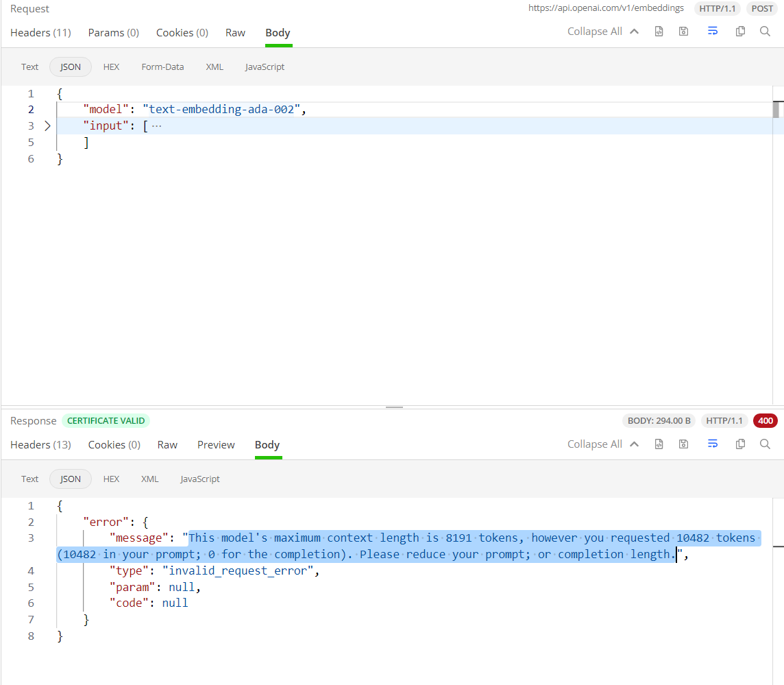Viewport: 784px width, 685px height.
Task: Click the request URL api.openai.com/v1/embeddings
Action: (606, 8)
